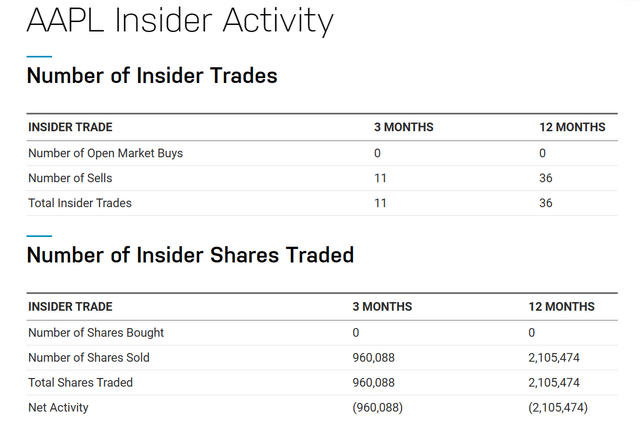Click the "Number of Shares Bought" row label
The height and width of the screenshot is (423, 640).
coord(96,332)
